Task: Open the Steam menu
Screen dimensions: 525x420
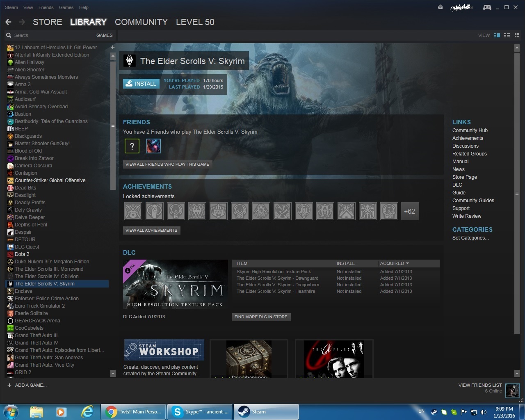Action: [11, 7]
